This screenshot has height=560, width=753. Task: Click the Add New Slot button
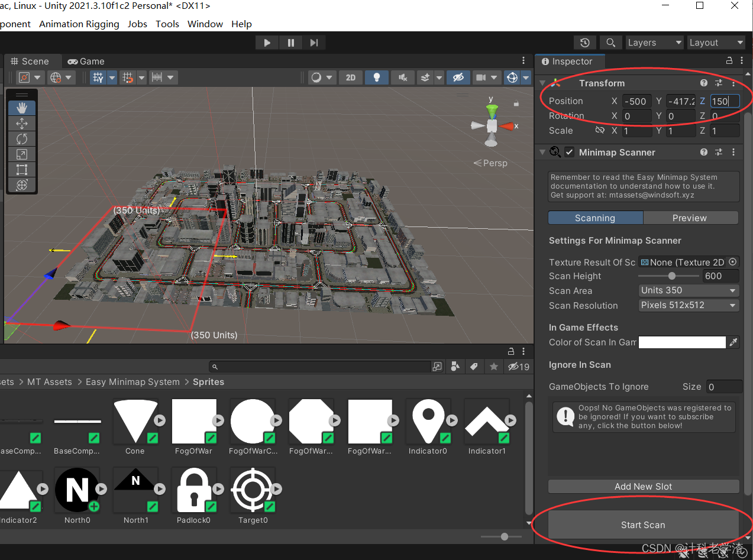[x=643, y=486]
